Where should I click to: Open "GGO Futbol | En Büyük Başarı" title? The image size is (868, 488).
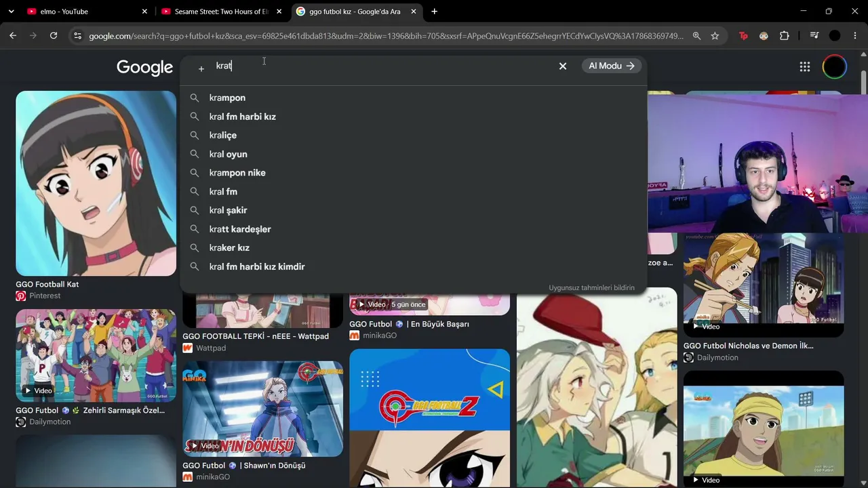pyautogui.click(x=410, y=324)
